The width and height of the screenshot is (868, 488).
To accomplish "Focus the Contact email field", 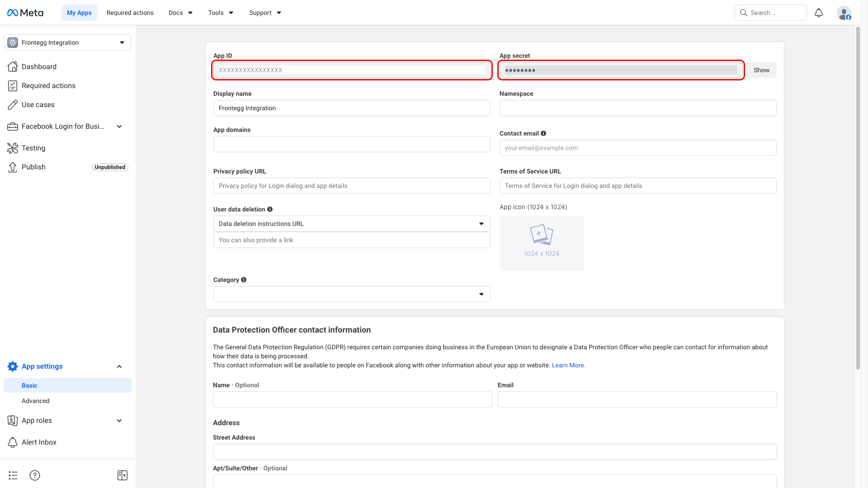I will coord(638,148).
